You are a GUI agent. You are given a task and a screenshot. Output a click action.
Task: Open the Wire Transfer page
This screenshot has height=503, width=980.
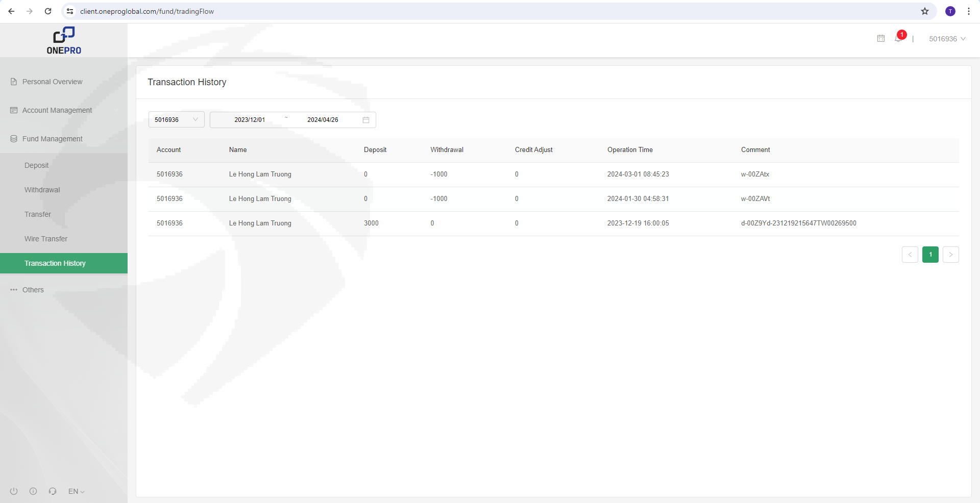coord(46,239)
